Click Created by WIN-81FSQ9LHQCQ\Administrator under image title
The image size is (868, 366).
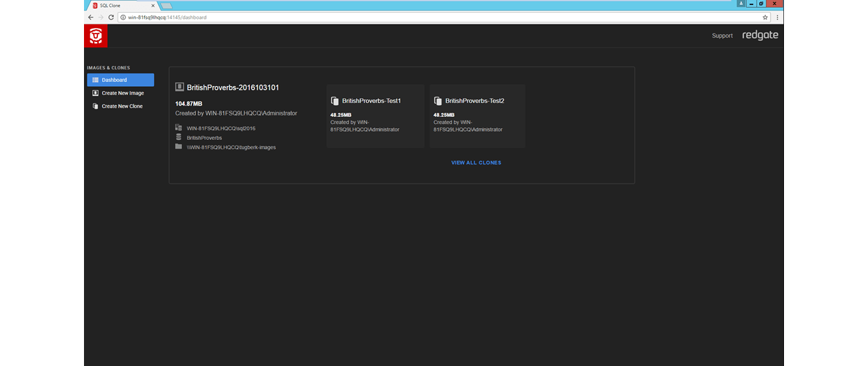point(236,113)
